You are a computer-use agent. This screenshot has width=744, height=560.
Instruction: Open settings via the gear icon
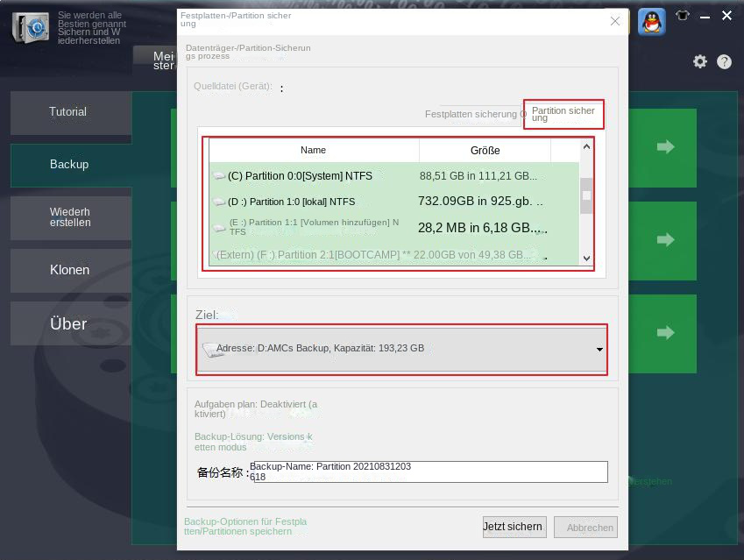click(x=699, y=61)
